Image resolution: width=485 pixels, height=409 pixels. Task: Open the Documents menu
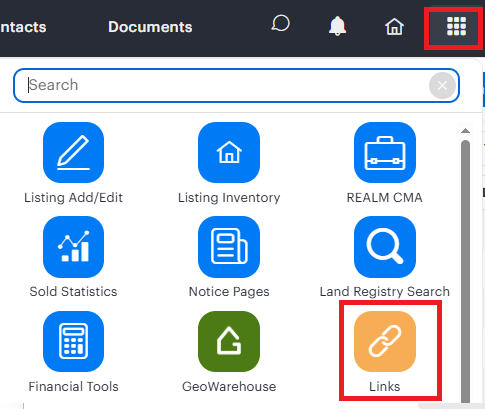150,27
